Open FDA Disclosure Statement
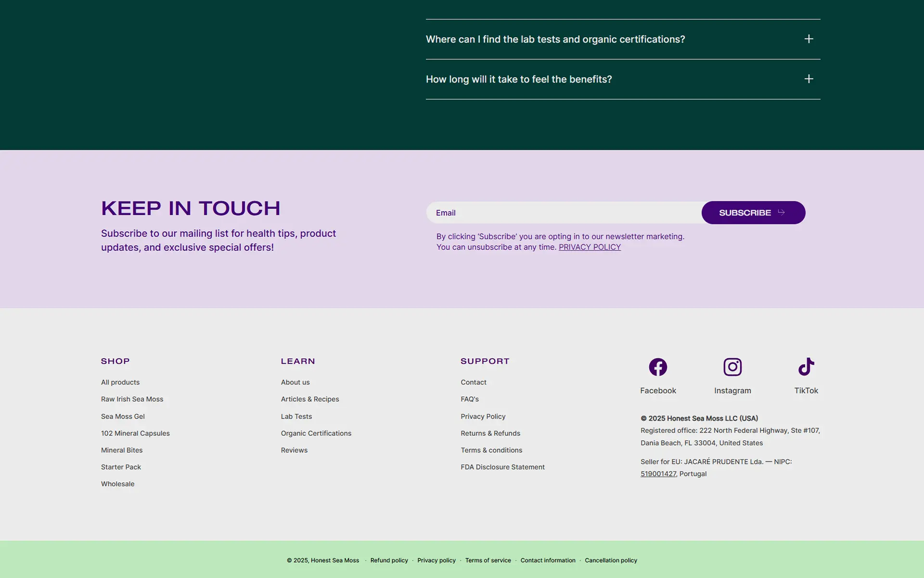The width and height of the screenshot is (924, 578). click(x=502, y=467)
